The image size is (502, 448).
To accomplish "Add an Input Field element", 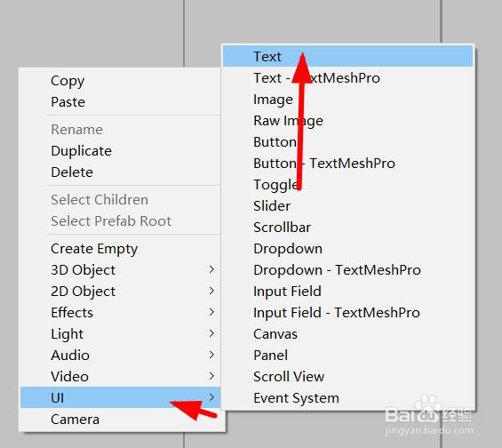I will 347,292.
